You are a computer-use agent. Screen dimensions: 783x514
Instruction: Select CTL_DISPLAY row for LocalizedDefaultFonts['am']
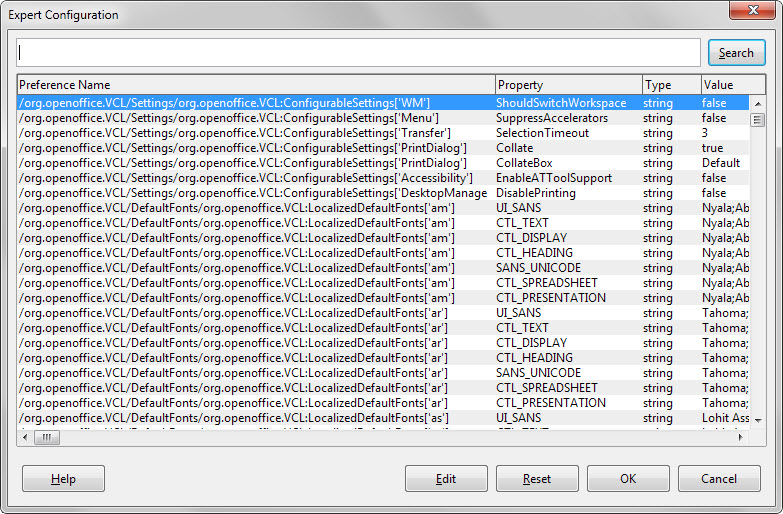point(383,238)
